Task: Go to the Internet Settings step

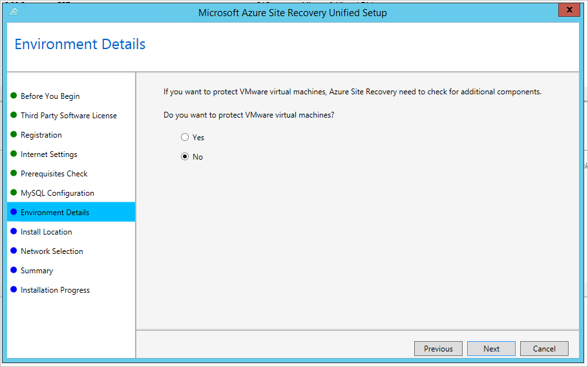Action: 48,154
